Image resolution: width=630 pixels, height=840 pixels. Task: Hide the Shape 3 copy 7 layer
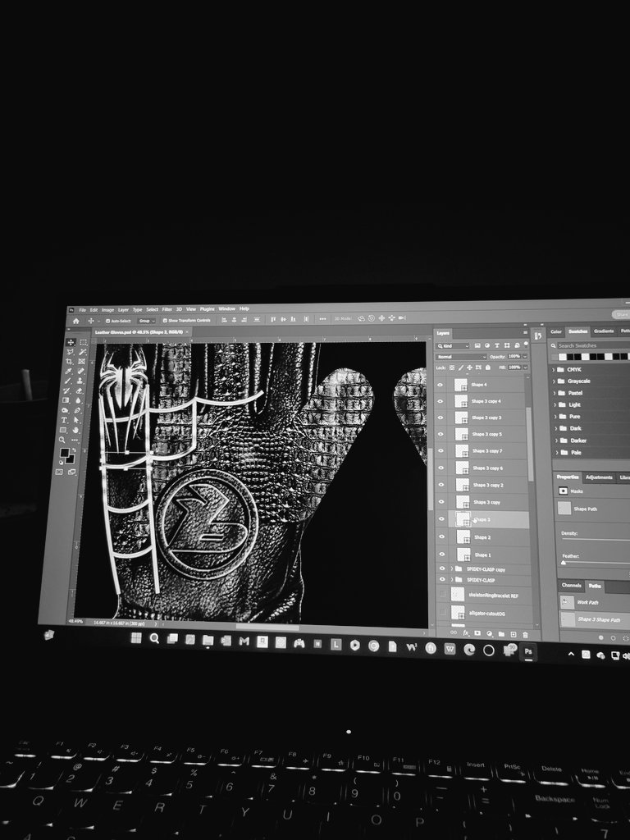coord(441,451)
